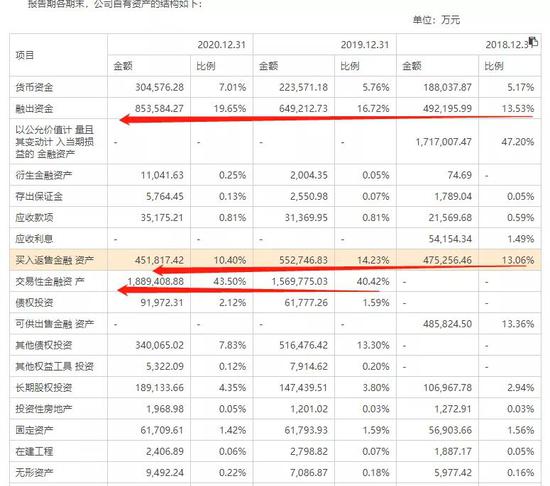Viewport: 550px width, 486px height.
Task: Select the value 340,065.02
Action: 160,345
